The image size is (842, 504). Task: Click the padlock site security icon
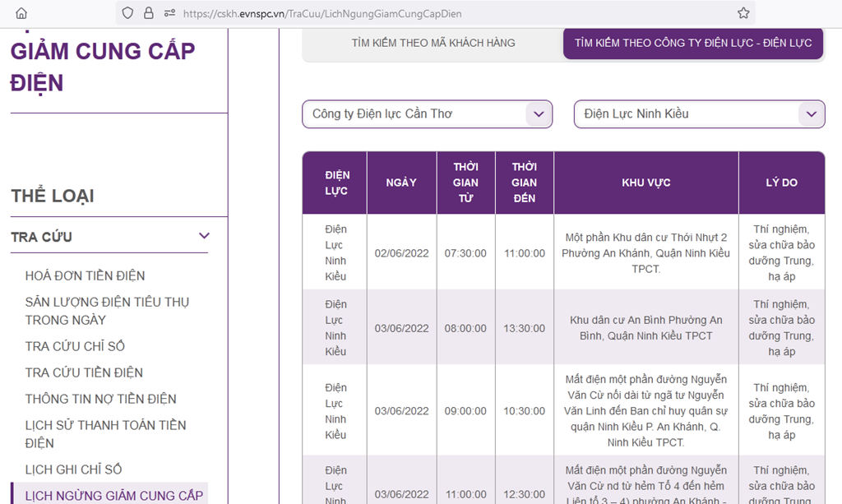(149, 13)
